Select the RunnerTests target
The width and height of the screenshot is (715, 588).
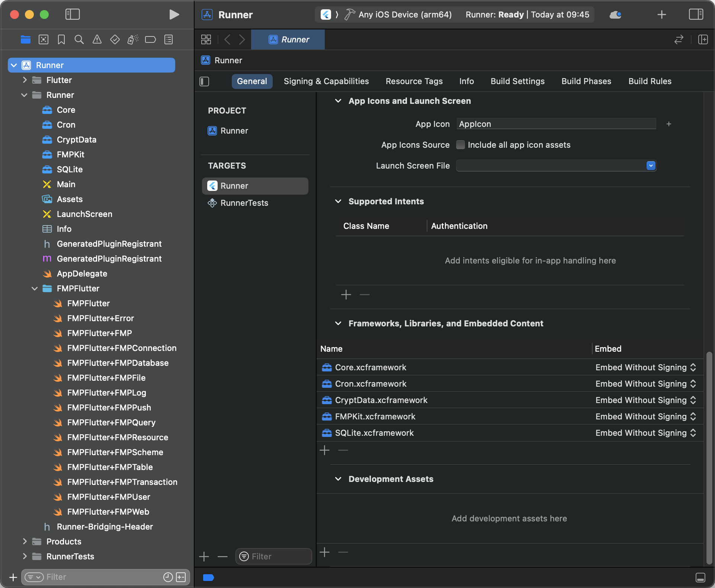pos(244,203)
